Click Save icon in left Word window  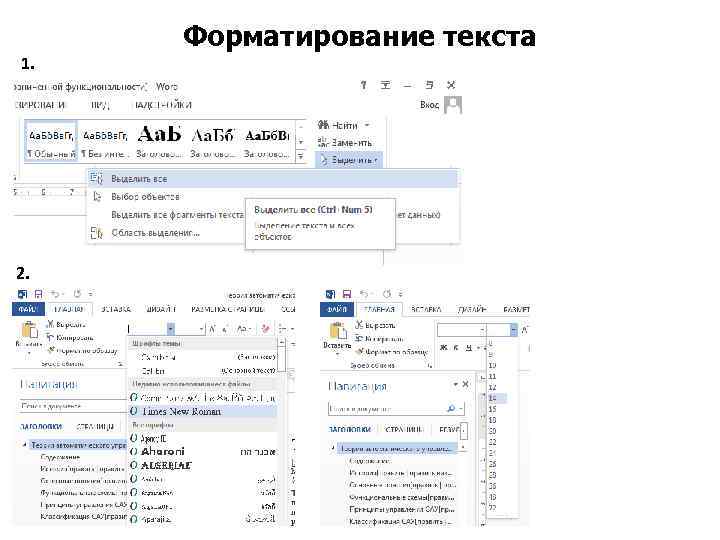point(39,294)
